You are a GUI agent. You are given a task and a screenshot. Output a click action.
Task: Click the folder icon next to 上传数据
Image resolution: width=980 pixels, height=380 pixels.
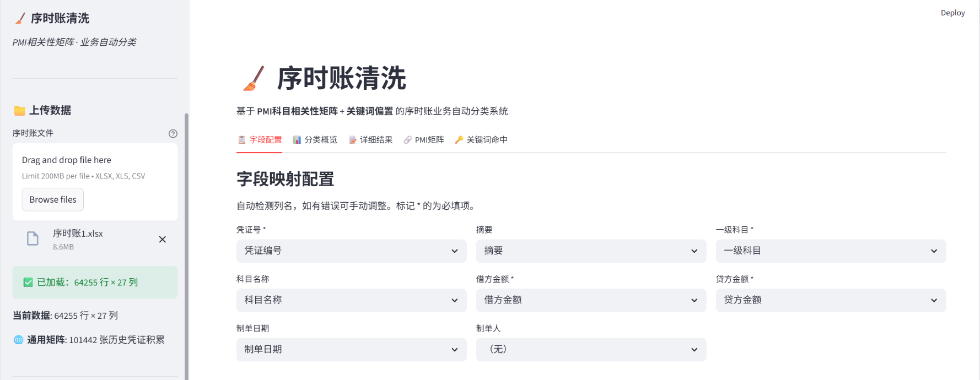tap(19, 111)
